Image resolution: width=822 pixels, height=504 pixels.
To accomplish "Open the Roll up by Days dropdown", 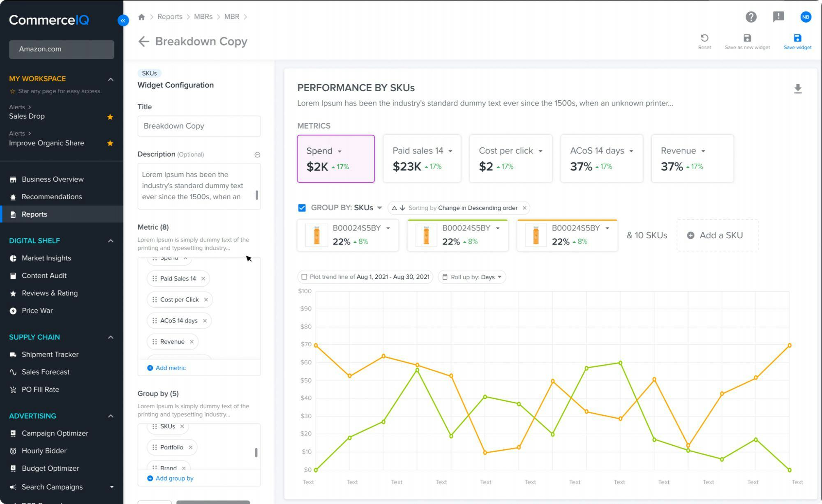I will 472,277.
